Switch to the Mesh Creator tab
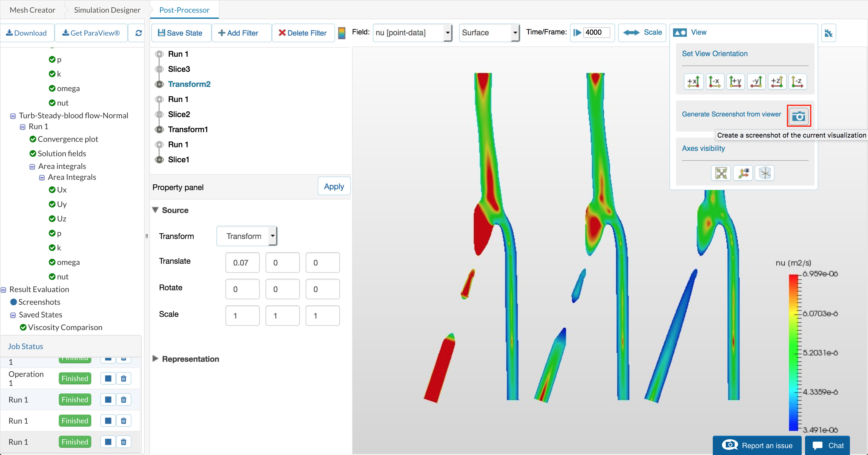The image size is (868, 455). (32, 10)
